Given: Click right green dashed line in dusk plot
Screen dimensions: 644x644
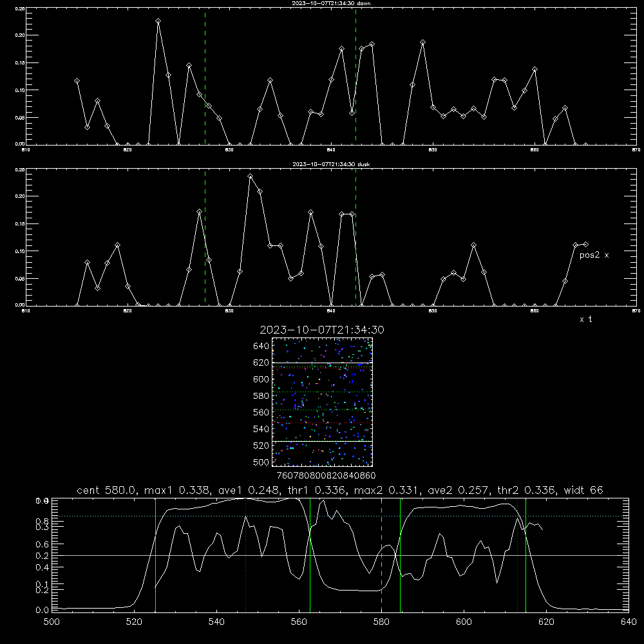Looking at the screenshot, I should pyautogui.click(x=355, y=237).
